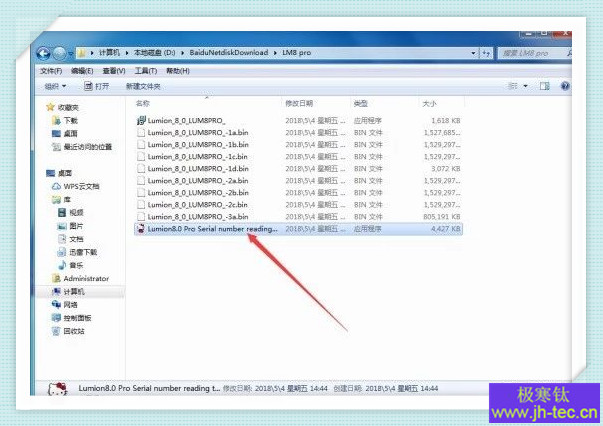Screen dimensions: 603x426
Task: Open 控制面板 in the navigation tree
Action: [x=77, y=318]
